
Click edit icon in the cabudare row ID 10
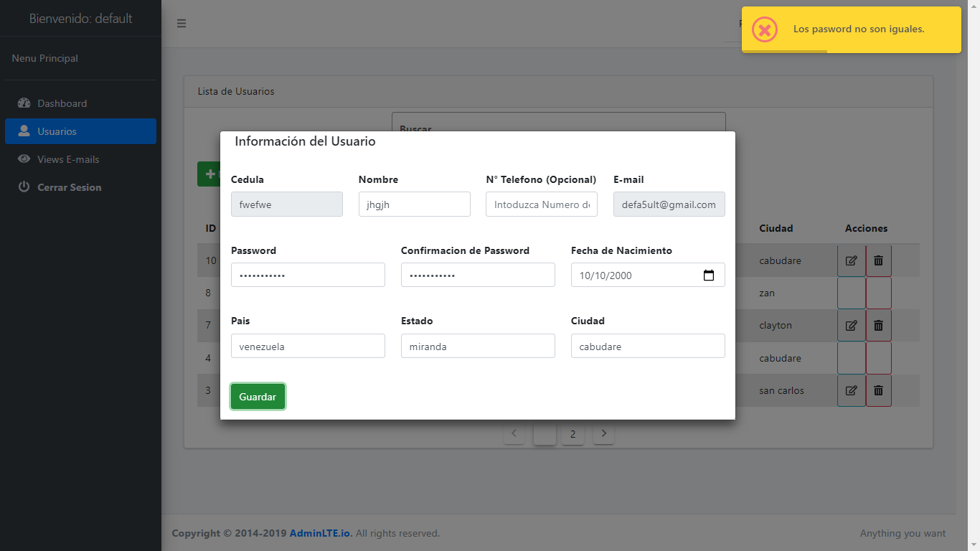pyautogui.click(x=852, y=260)
